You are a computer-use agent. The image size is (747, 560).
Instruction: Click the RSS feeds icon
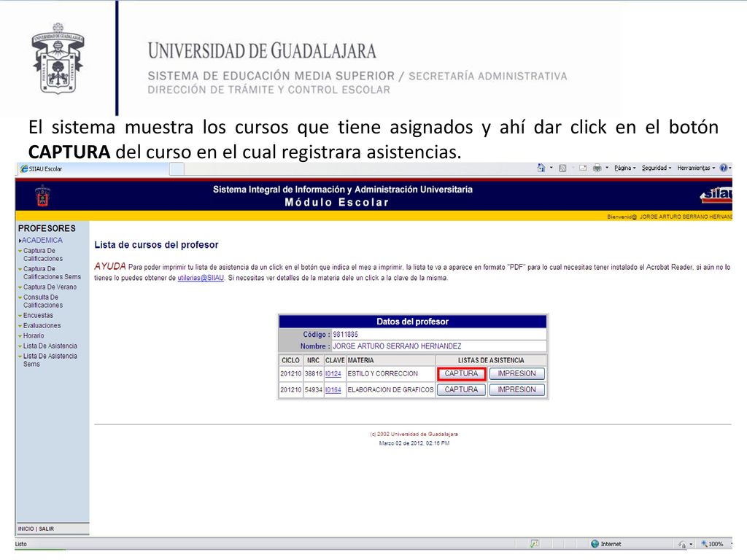tap(562, 168)
